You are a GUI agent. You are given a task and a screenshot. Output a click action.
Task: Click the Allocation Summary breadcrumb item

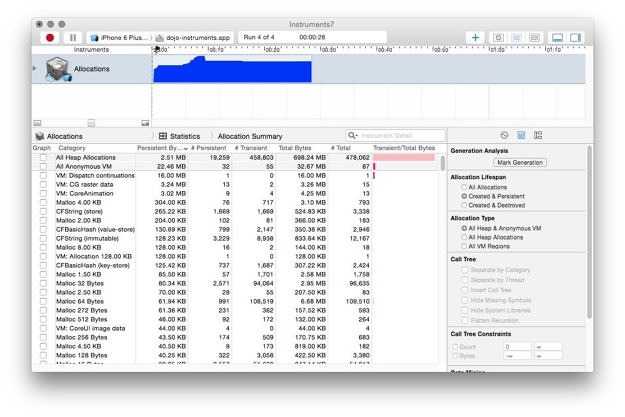pyautogui.click(x=250, y=135)
